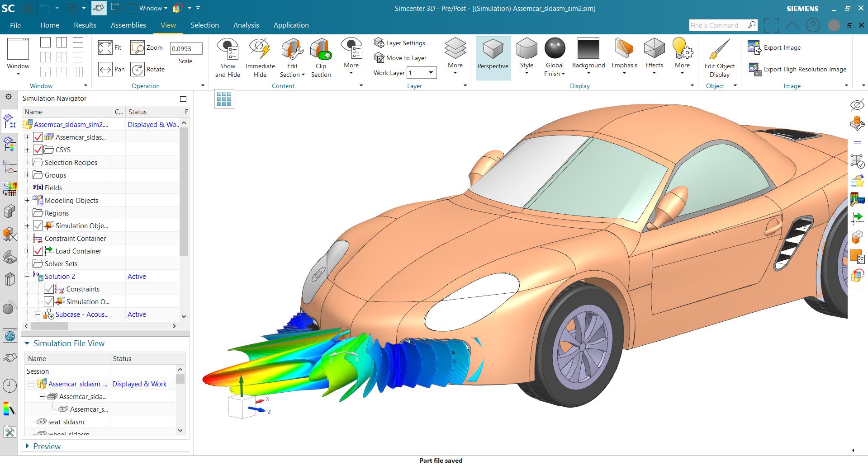
Task: Click the Export High Resolution Image icon
Action: [x=753, y=69]
